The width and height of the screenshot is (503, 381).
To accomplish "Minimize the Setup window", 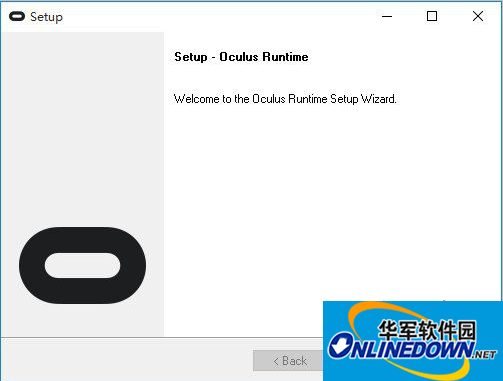I will click(387, 16).
